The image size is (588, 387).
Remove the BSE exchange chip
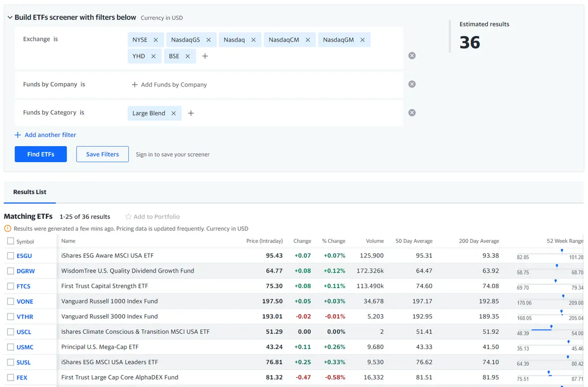188,56
